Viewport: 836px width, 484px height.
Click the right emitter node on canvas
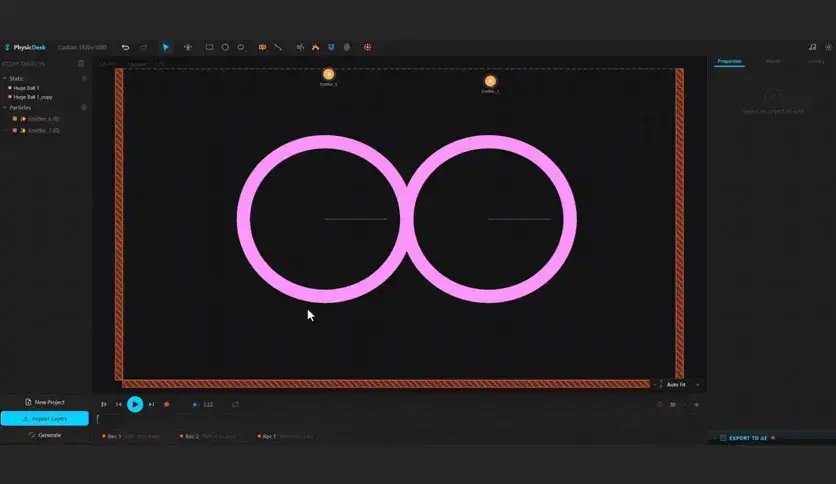click(490, 81)
